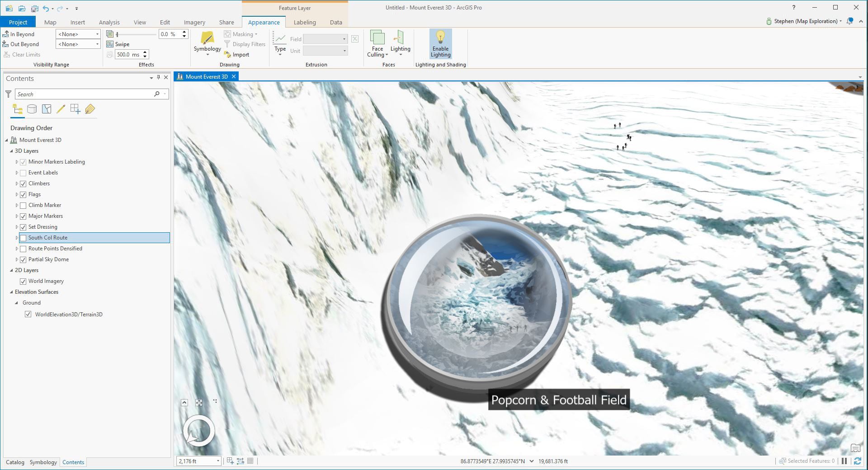The width and height of the screenshot is (868, 470).
Task: Switch to the Labeling ribbon tab
Action: [x=305, y=22]
